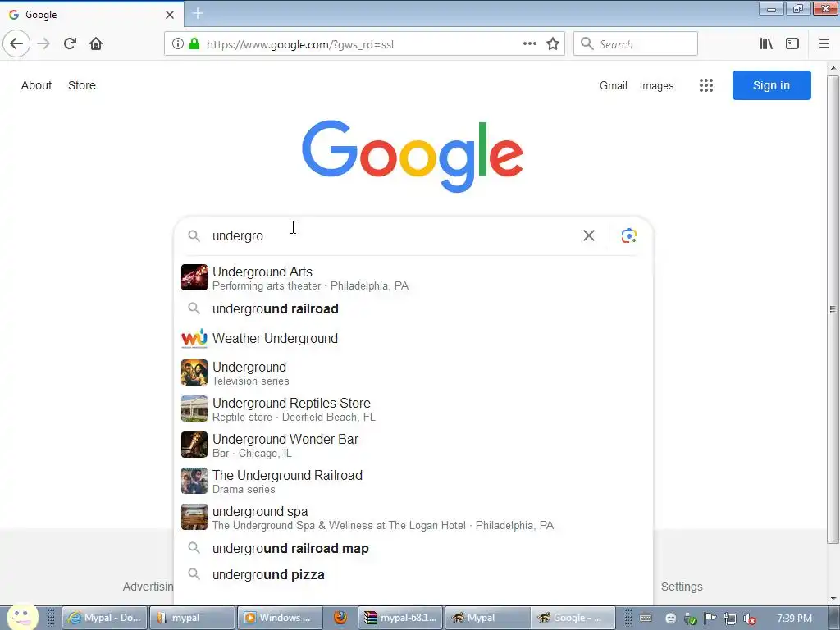840x630 pixels.
Task: Reload the current page
Action: click(70, 43)
